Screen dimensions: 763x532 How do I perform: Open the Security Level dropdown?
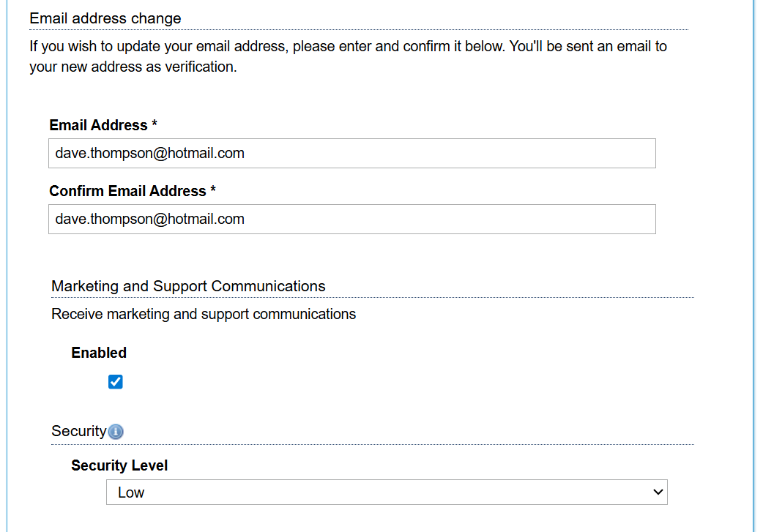(387, 492)
